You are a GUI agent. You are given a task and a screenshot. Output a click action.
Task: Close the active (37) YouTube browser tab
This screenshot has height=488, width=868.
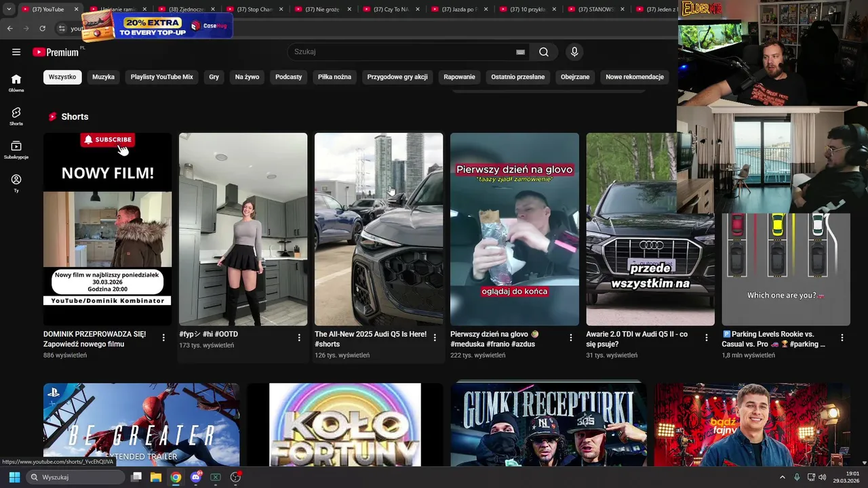click(77, 9)
